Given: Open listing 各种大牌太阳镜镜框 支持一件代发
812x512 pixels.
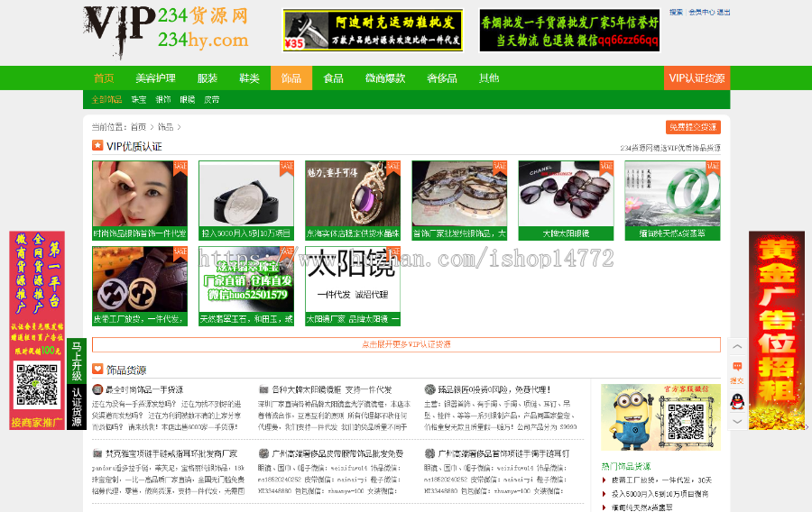Looking at the screenshot, I should click(x=332, y=389).
